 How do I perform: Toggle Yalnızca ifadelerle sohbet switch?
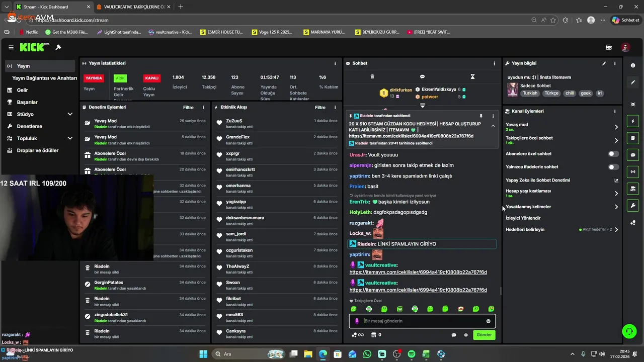point(613,167)
